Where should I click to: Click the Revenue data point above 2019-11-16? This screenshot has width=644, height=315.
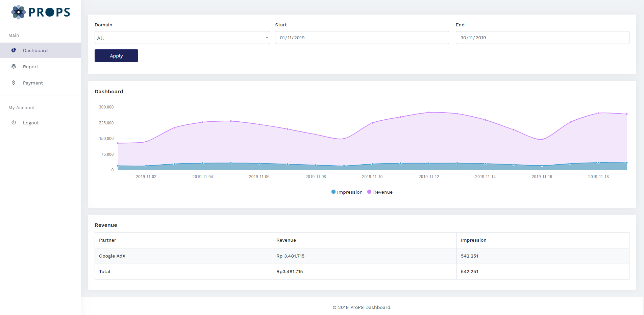(x=542, y=140)
